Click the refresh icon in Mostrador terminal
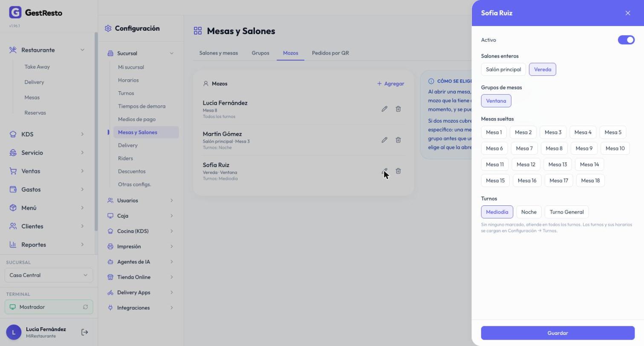The width and height of the screenshot is (644, 346). [85, 307]
